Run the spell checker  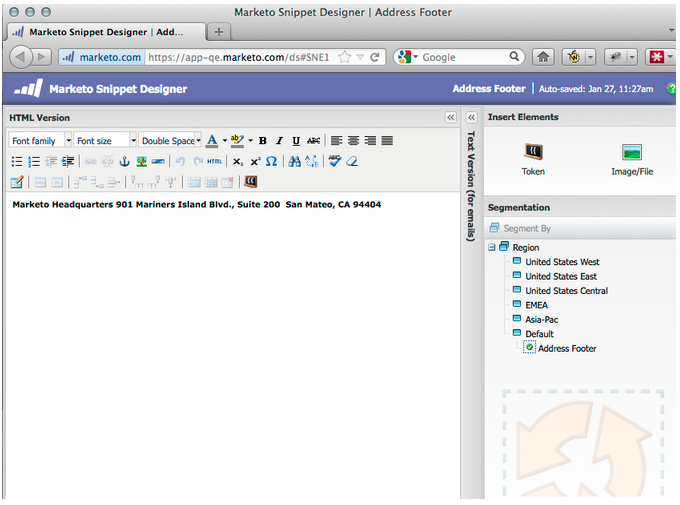coord(334,161)
